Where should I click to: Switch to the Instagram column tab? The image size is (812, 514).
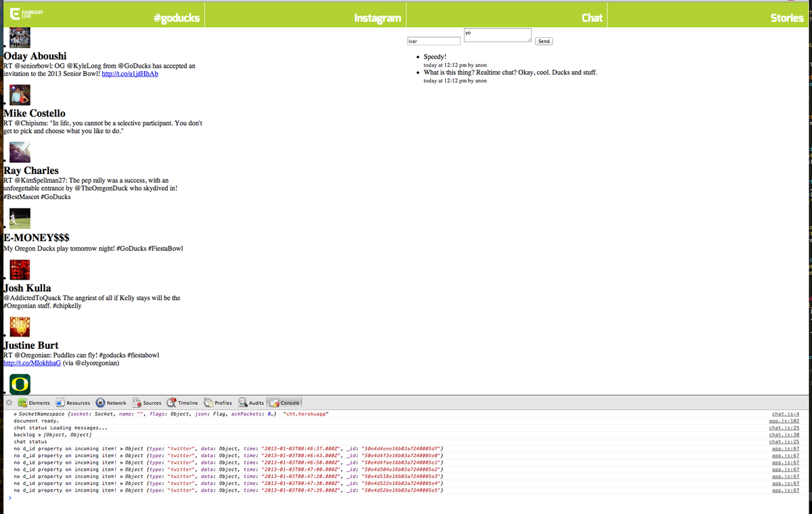click(x=378, y=18)
